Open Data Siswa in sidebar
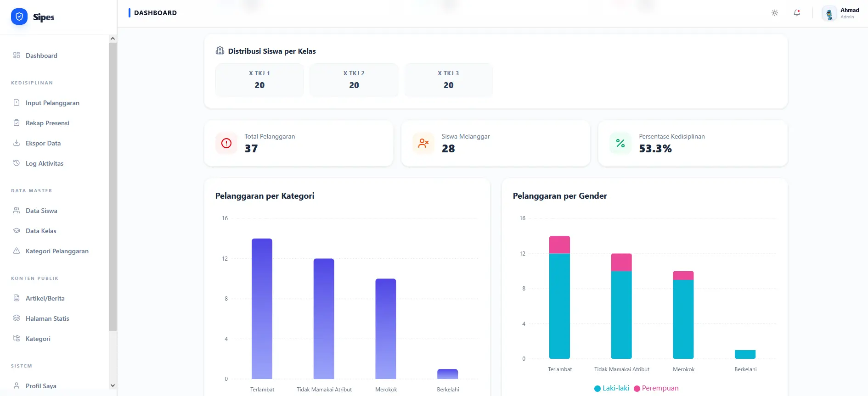868x396 pixels. coord(41,211)
